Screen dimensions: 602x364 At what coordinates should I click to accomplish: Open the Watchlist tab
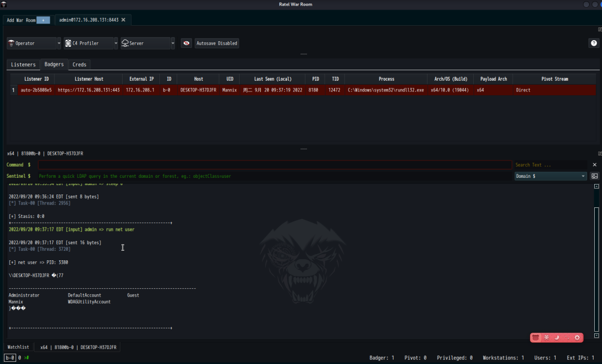[x=18, y=347]
